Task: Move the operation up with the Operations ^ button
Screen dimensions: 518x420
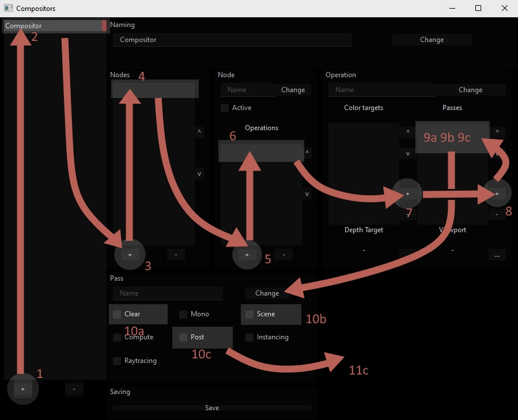Action: pyautogui.click(x=307, y=153)
